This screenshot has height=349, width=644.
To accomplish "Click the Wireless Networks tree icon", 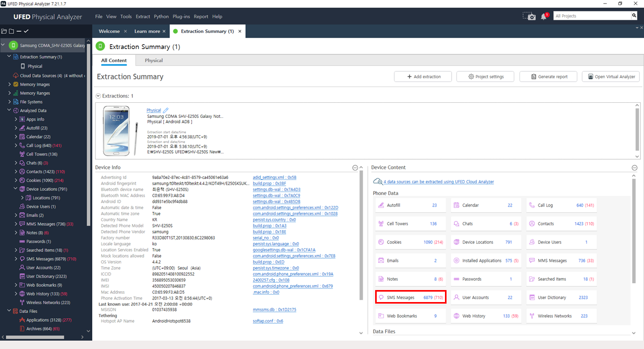I will (x=22, y=303).
